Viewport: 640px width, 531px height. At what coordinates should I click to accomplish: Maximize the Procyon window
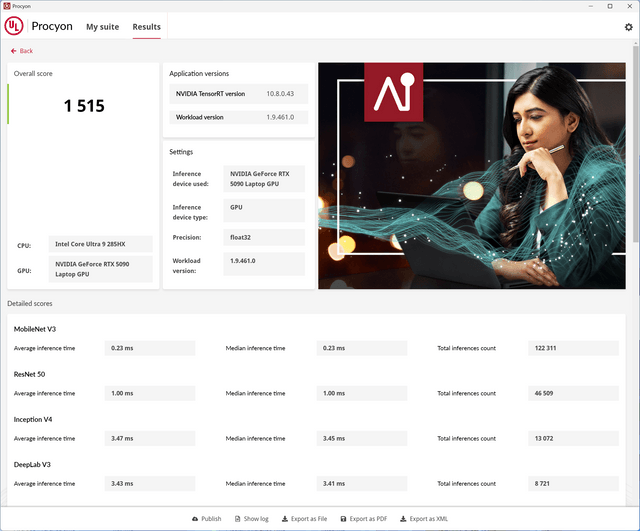[610, 6]
